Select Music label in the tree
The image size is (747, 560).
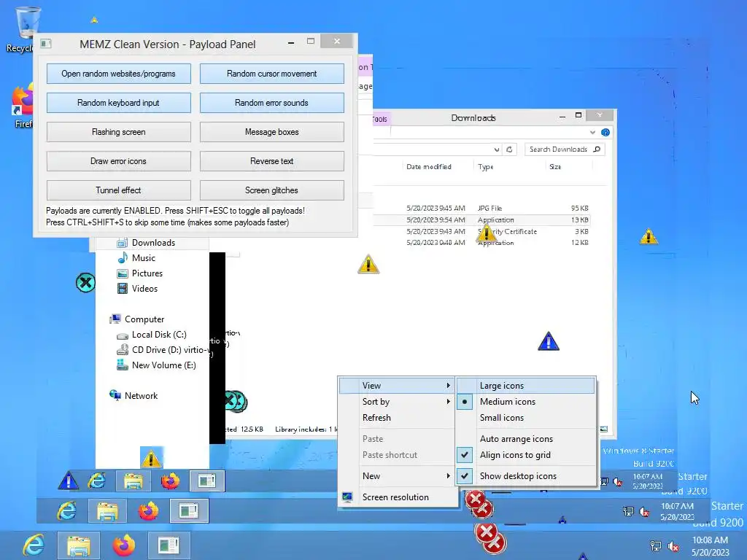tap(144, 257)
